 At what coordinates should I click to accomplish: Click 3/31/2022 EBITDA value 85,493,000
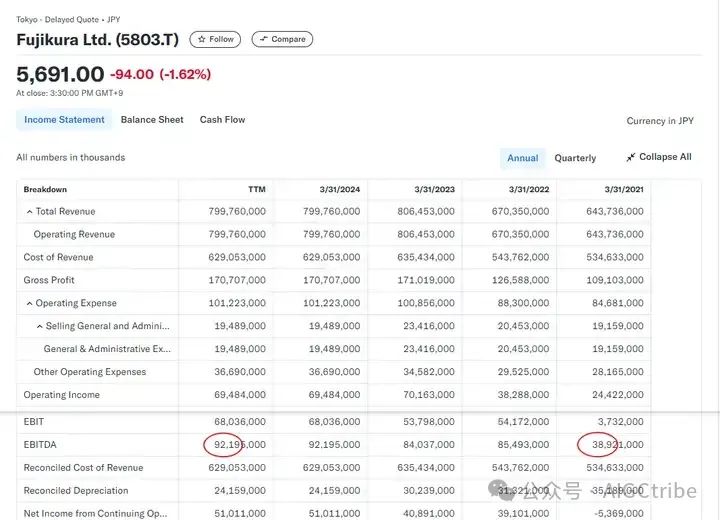point(523,445)
